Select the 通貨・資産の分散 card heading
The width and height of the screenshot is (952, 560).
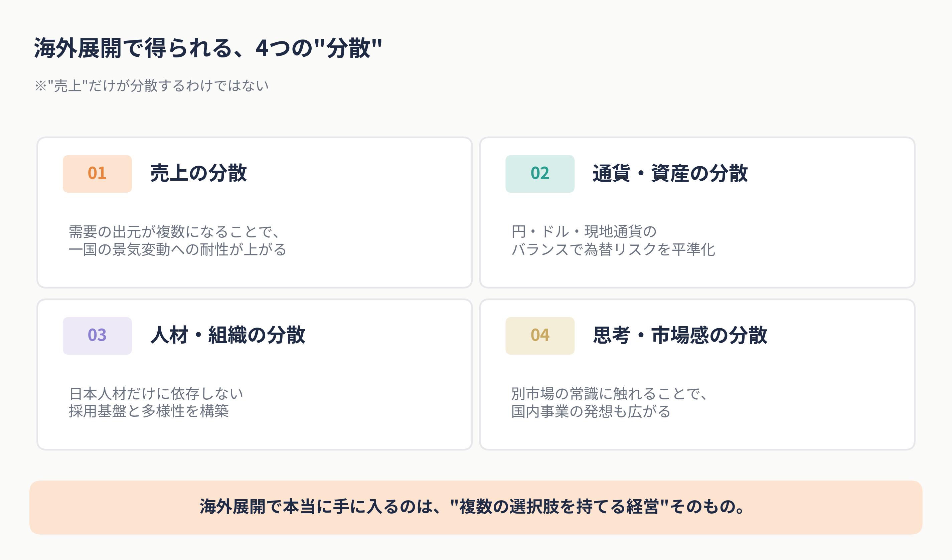[x=670, y=173]
